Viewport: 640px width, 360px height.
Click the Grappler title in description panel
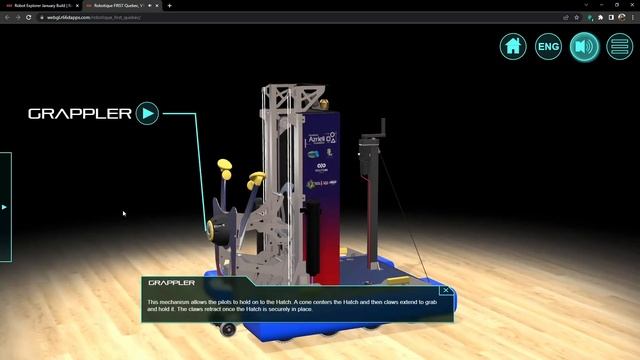coord(171,282)
